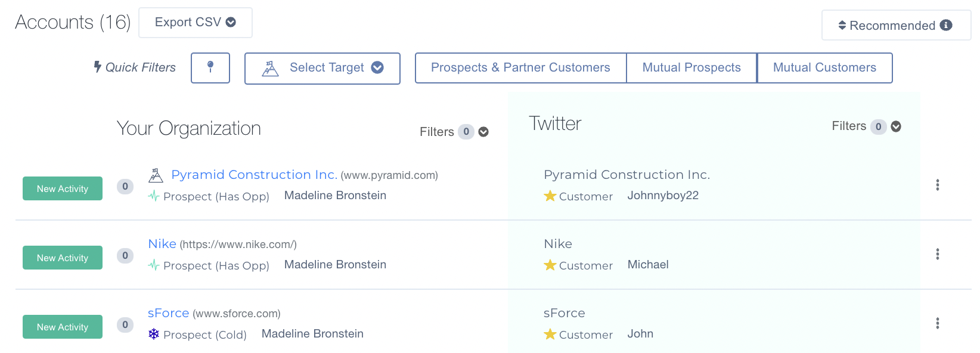The height and width of the screenshot is (353, 980).
Task: Expand Your Organization Filters dropdown
Action: [x=454, y=132]
